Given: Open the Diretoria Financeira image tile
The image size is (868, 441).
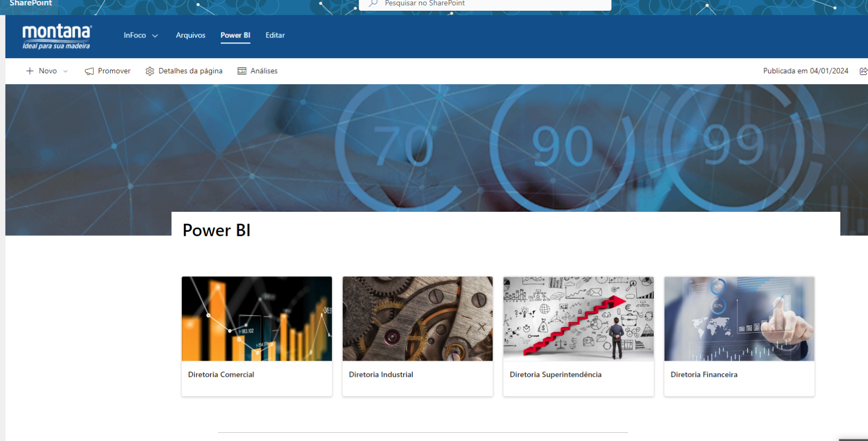Looking at the screenshot, I should 739,319.
